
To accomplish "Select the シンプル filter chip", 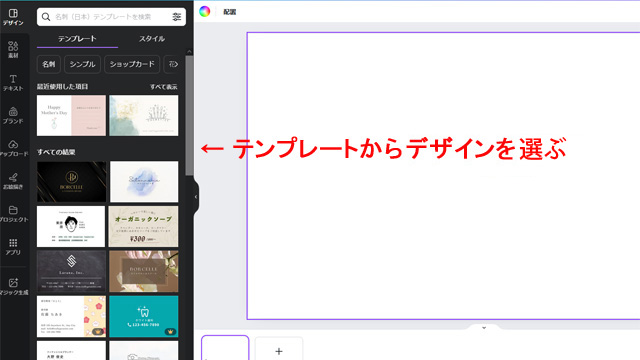I will 82,64.
